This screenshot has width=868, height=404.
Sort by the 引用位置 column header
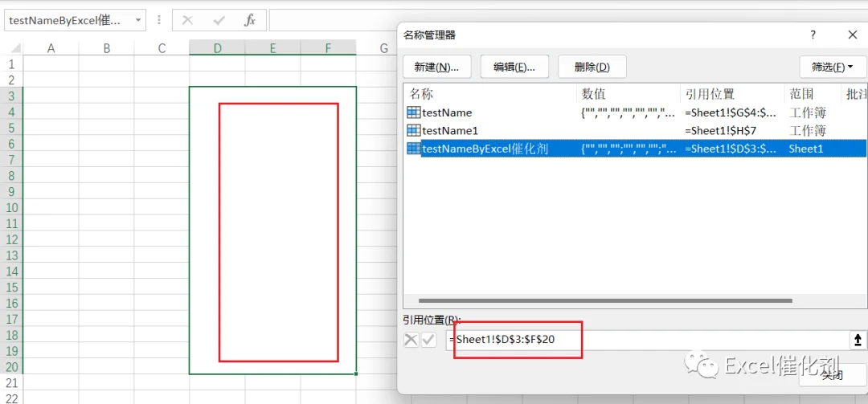click(x=732, y=93)
